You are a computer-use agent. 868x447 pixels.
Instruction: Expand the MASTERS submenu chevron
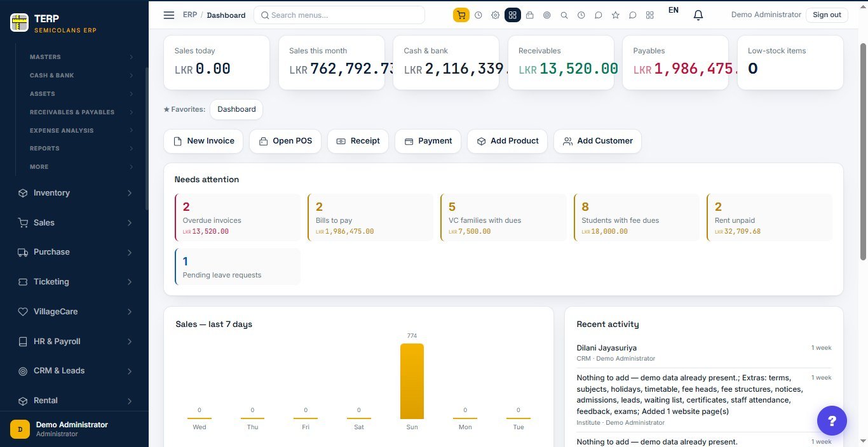131,57
